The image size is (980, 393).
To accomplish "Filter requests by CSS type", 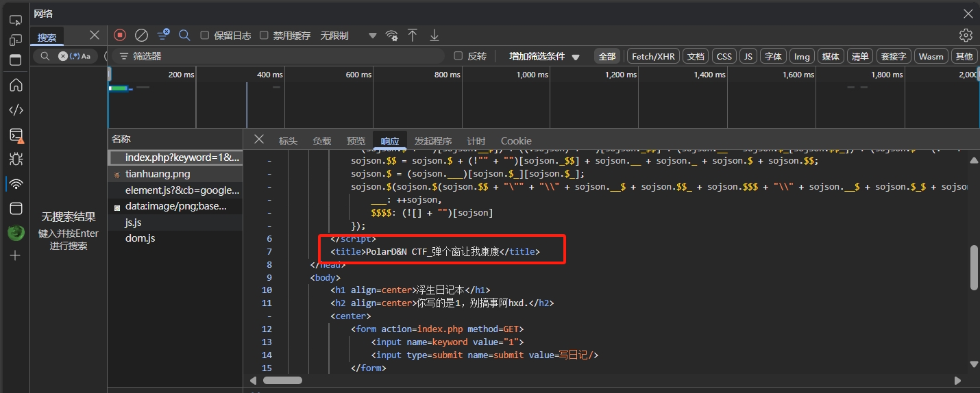I will pyautogui.click(x=724, y=56).
